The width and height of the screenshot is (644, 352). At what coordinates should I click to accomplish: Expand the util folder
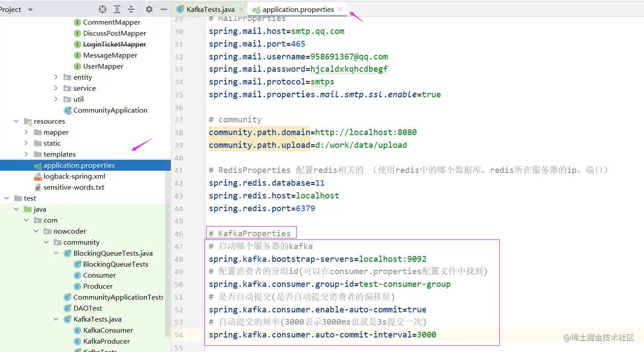pos(56,99)
